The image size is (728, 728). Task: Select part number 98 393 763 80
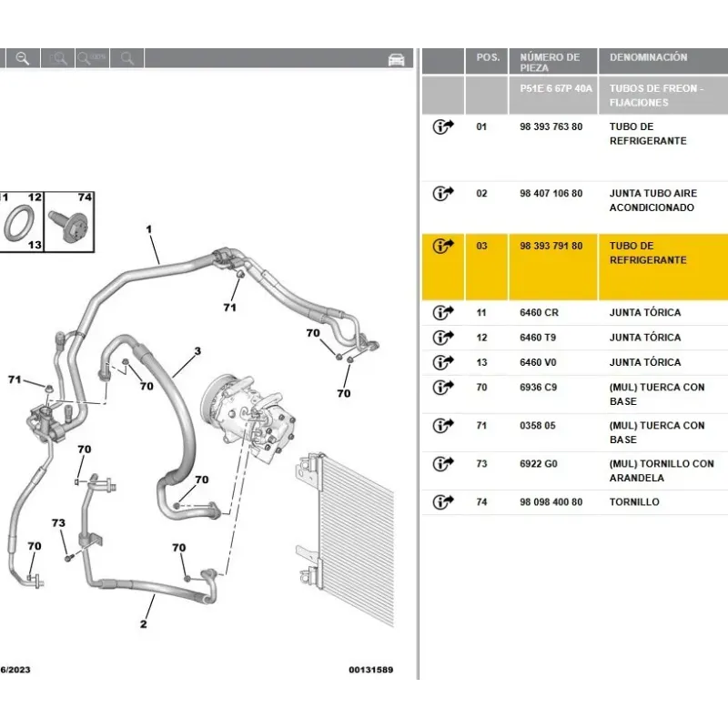551,127
